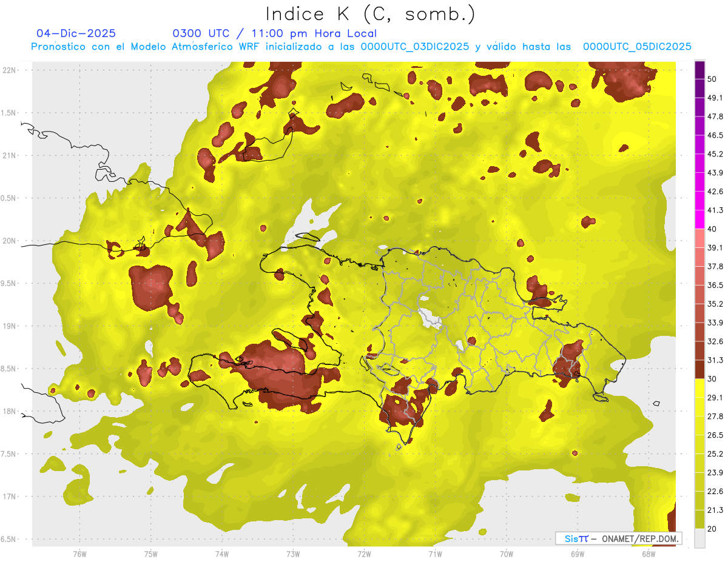Click the '74W' longitude label

pos(221,554)
